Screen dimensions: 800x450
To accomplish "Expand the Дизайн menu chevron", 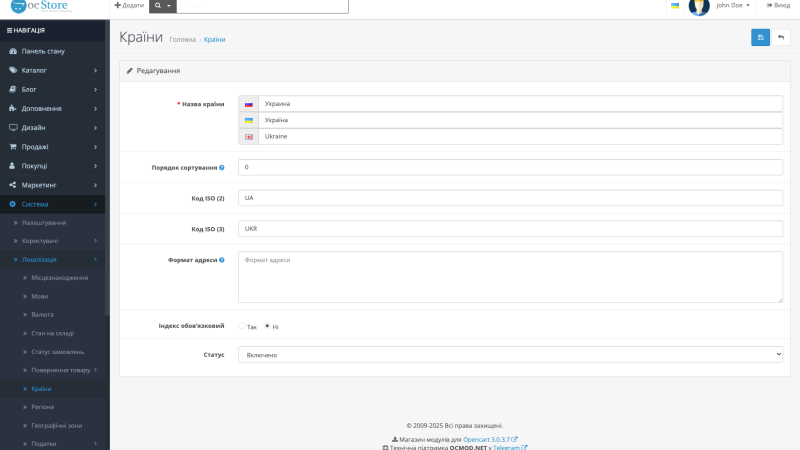I will click(95, 128).
